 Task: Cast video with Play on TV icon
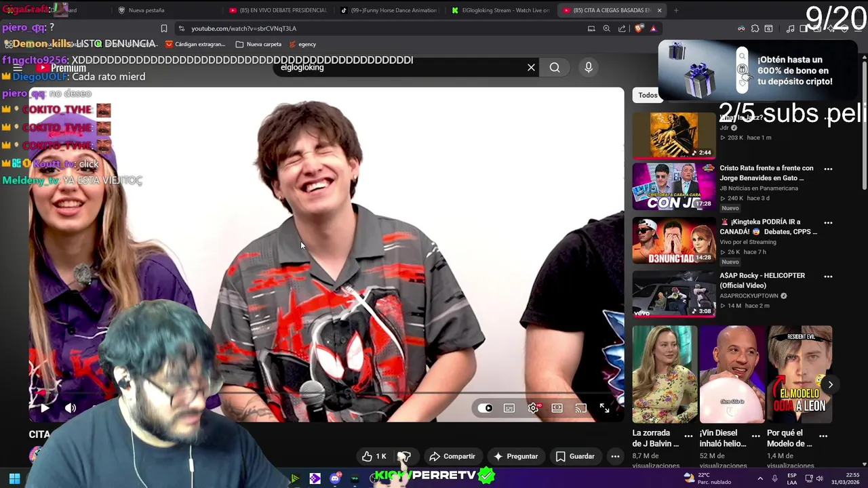tap(580, 408)
